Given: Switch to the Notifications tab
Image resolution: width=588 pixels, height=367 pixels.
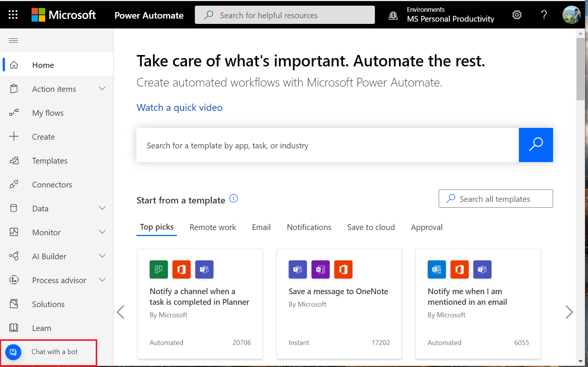Looking at the screenshot, I should [309, 227].
